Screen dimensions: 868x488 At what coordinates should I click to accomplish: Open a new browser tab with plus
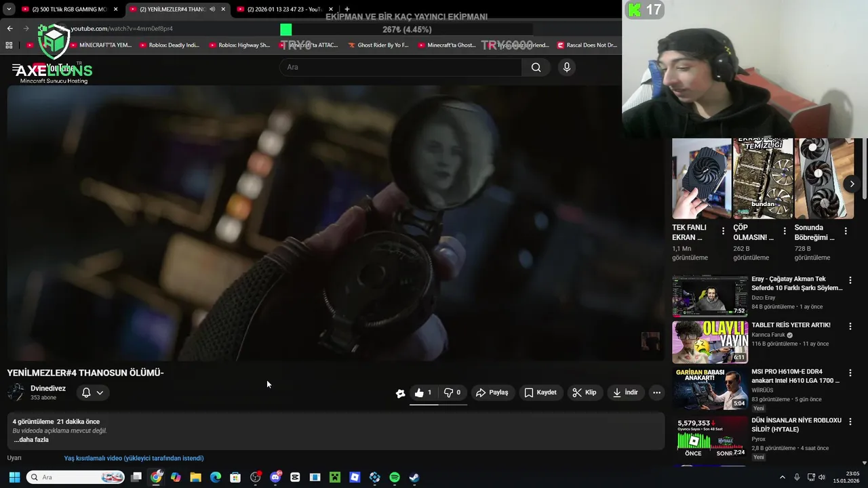[347, 9]
